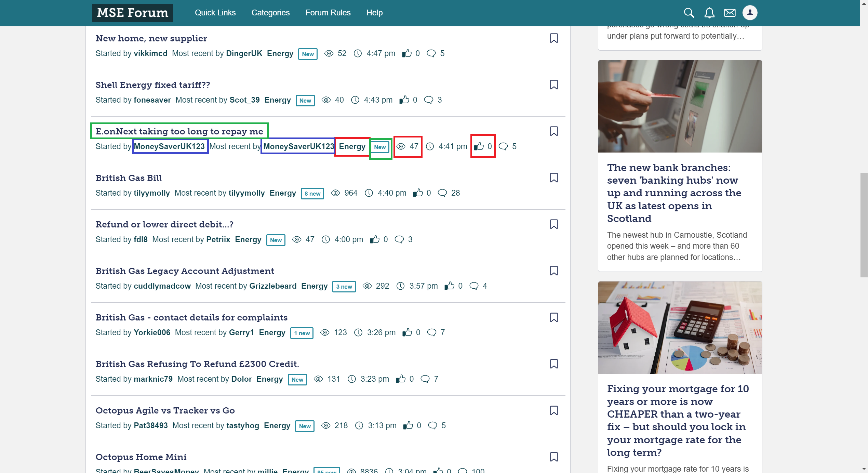View Pat38493's profile
This screenshot has width=868, height=473.
[x=151, y=425]
